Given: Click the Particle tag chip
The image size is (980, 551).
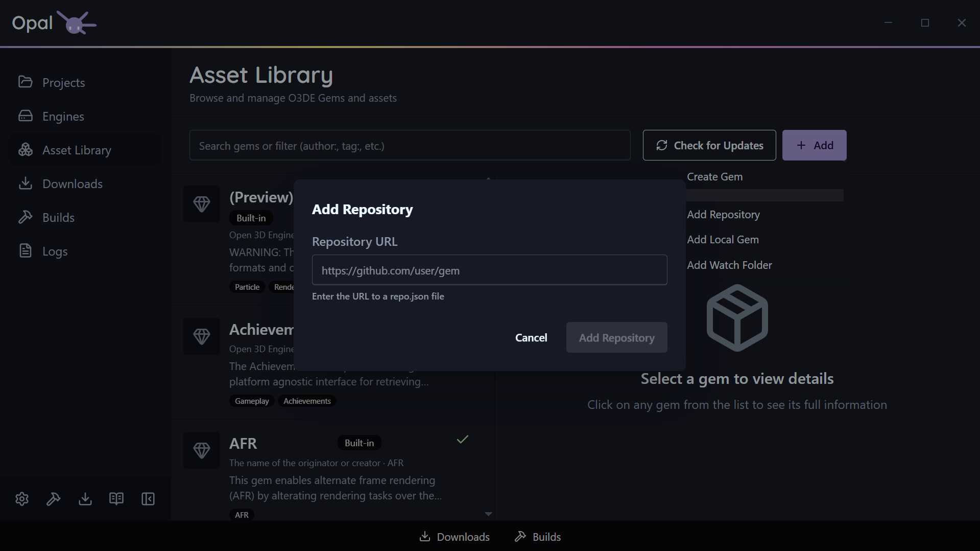Looking at the screenshot, I should (x=247, y=287).
